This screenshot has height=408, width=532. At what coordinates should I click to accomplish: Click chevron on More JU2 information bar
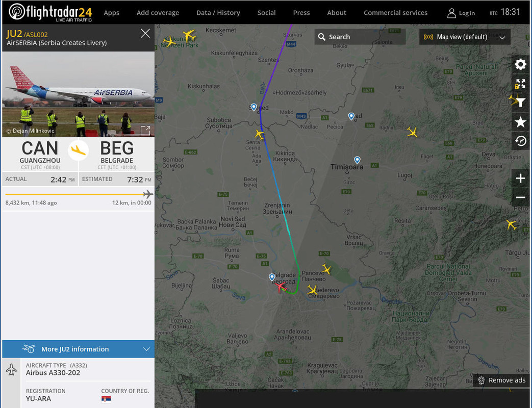146,349
